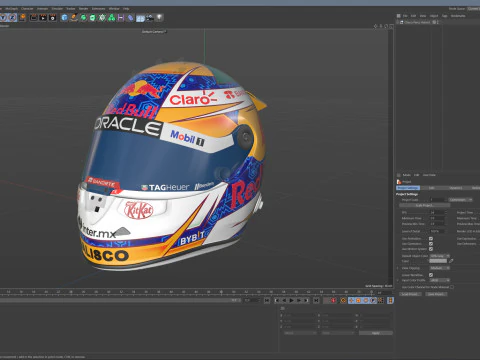The width and height of the screenshot is (480, 360).
Task: Open the Default Object Color dropdown
Action: pos(440,256)
